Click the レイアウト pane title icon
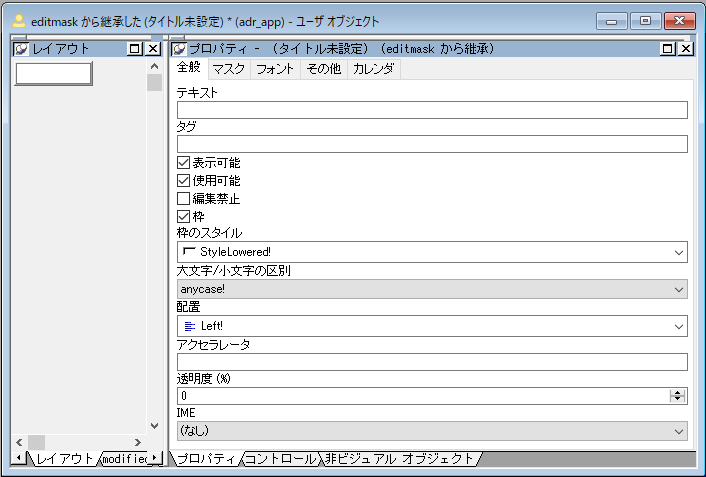 click(x=21, y=49)
